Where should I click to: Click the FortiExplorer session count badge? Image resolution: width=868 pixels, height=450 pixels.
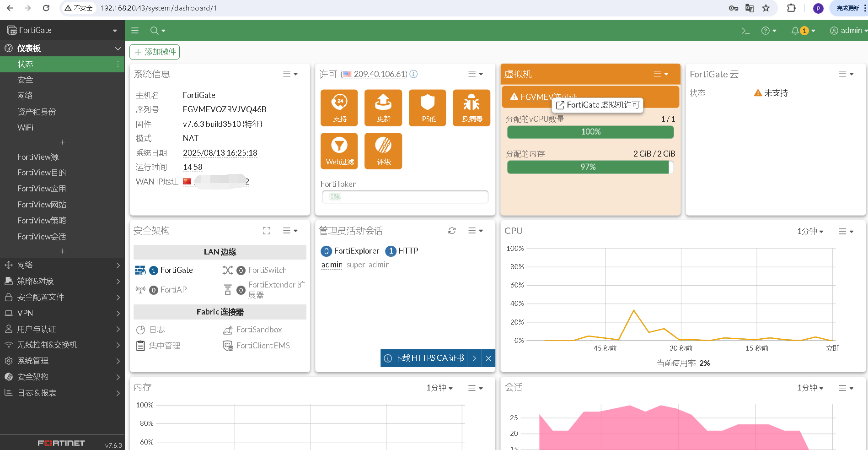tap(326, 251)
